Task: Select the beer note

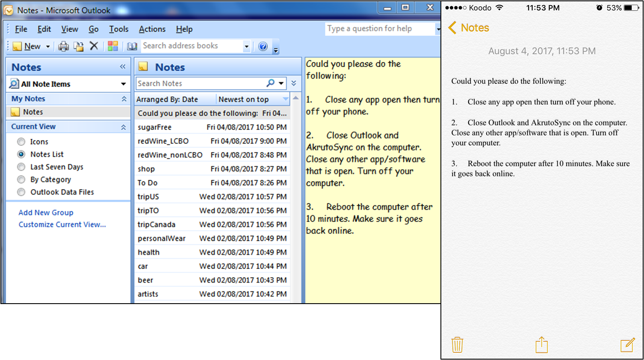Action: click(x=213, y=280)
